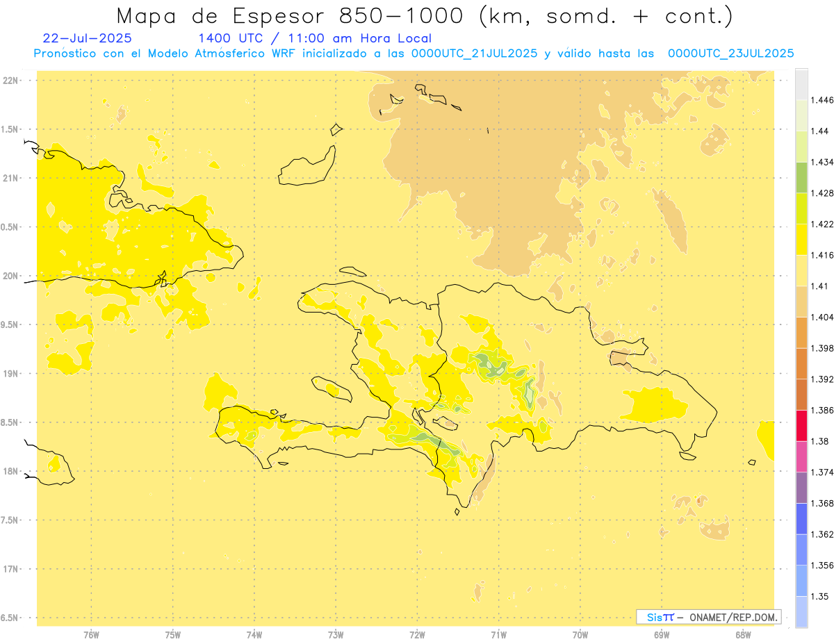Click the 20N latitude label

click(10, 276)
